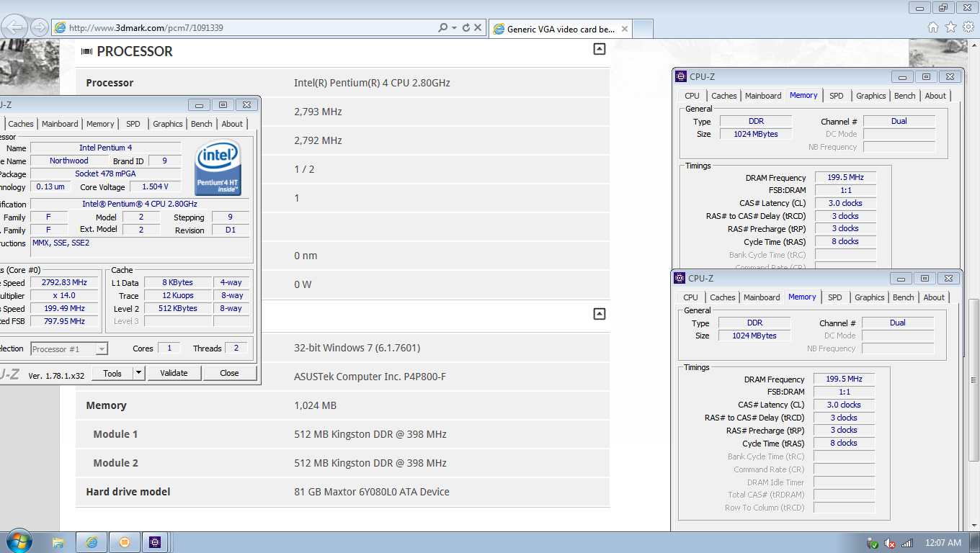Click the CPU-Z taskbar icon
The height and width of the screenshot is (553, 980).
click(156, 542)
